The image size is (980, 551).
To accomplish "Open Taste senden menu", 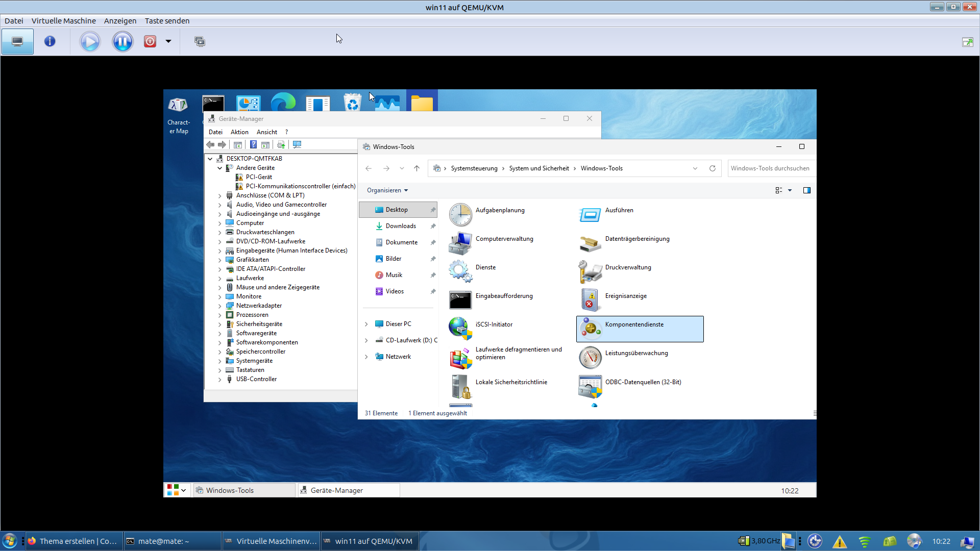I will click(x=167, y=21).
